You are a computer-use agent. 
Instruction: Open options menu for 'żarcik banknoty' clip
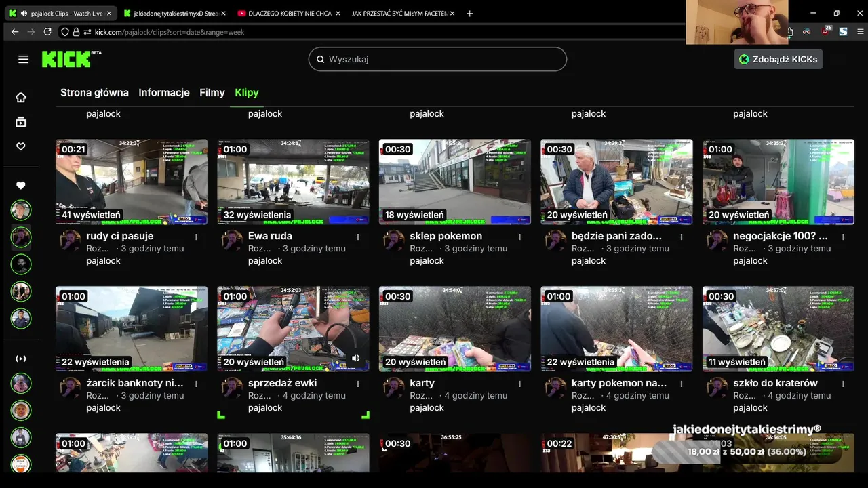(197, 384)
